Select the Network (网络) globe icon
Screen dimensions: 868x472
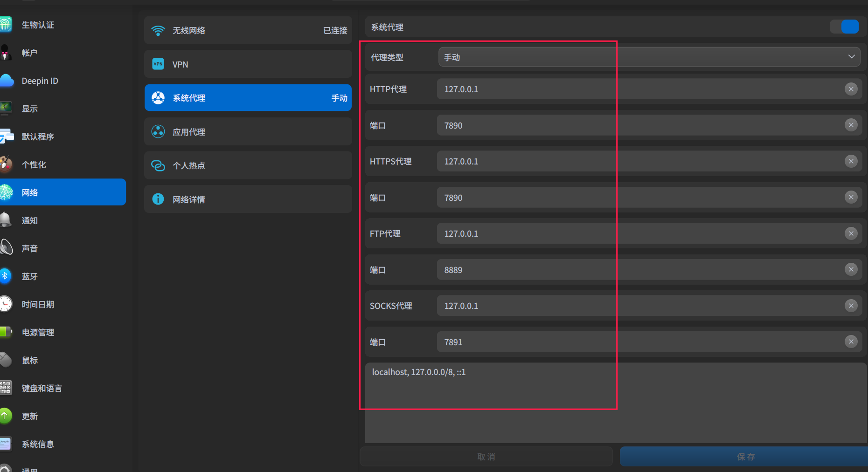6,192
